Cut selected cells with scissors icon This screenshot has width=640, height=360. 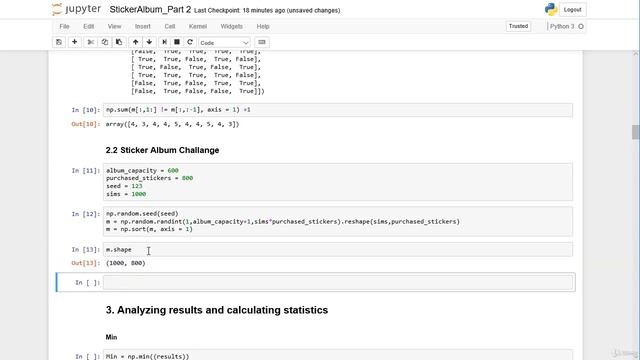pyautogui.click(x=91, y=42)
